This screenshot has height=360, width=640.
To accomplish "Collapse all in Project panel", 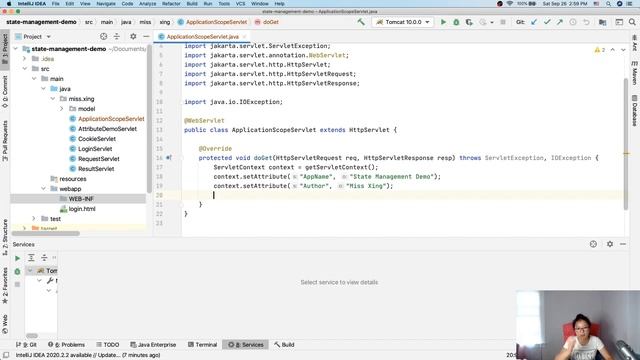I will pos(117,36).
